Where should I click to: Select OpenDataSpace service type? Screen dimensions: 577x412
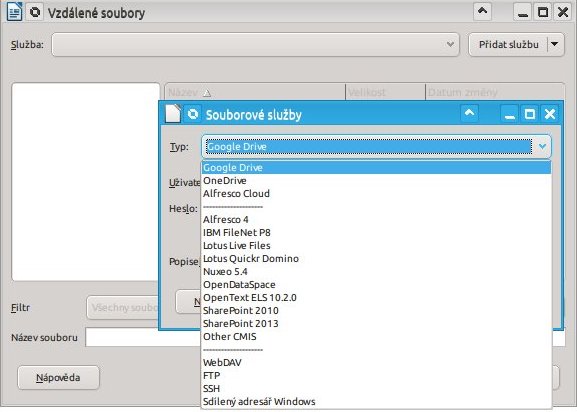click(376, 284)
